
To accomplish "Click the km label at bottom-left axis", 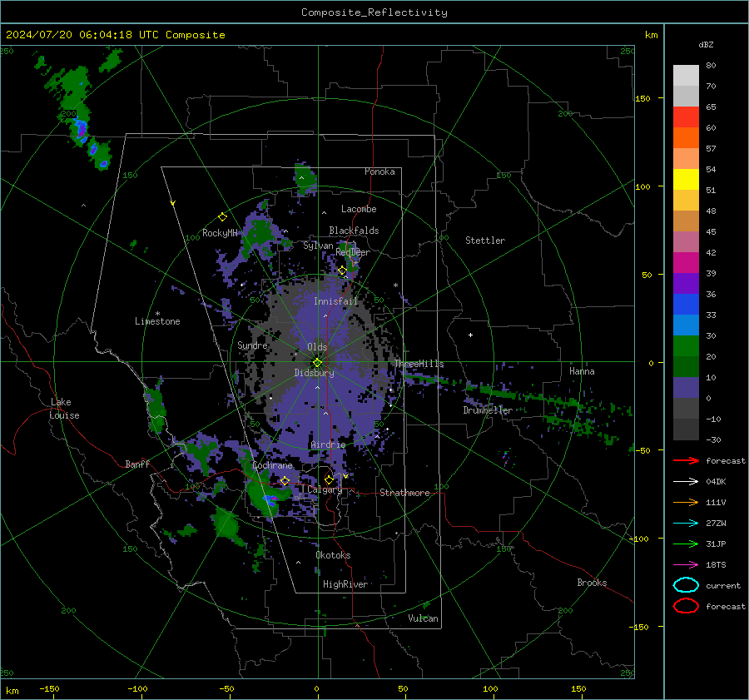I will click(12, 691).
